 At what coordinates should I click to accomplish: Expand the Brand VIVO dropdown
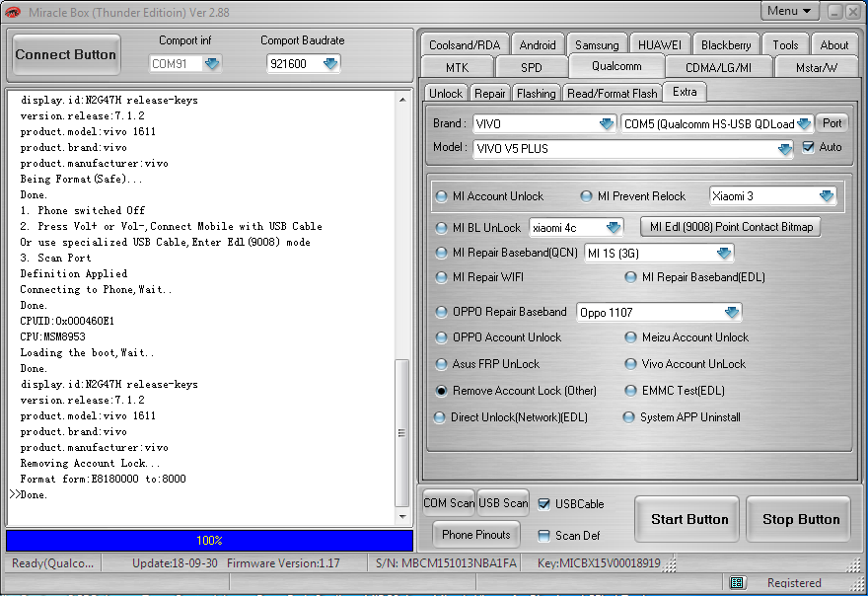607,123
